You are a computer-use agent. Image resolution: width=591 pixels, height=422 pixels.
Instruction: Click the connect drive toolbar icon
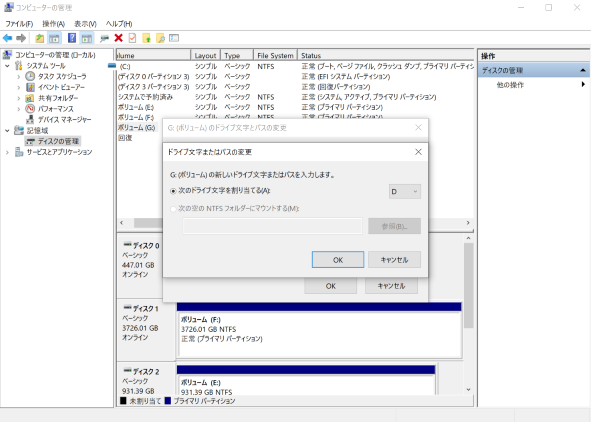tap(104, 38)
